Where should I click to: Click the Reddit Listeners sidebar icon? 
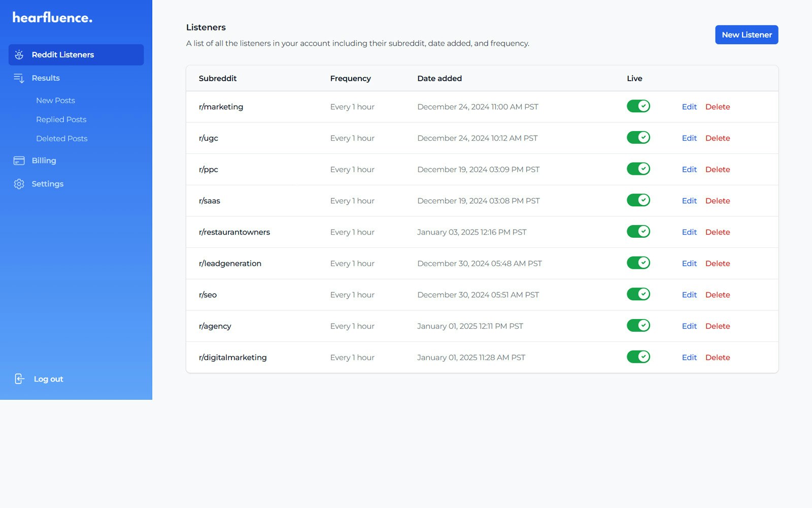coord(19,55)
